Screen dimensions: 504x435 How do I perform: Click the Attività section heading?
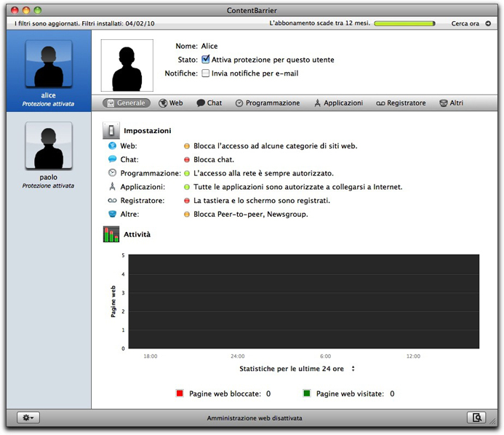[137, 234]
